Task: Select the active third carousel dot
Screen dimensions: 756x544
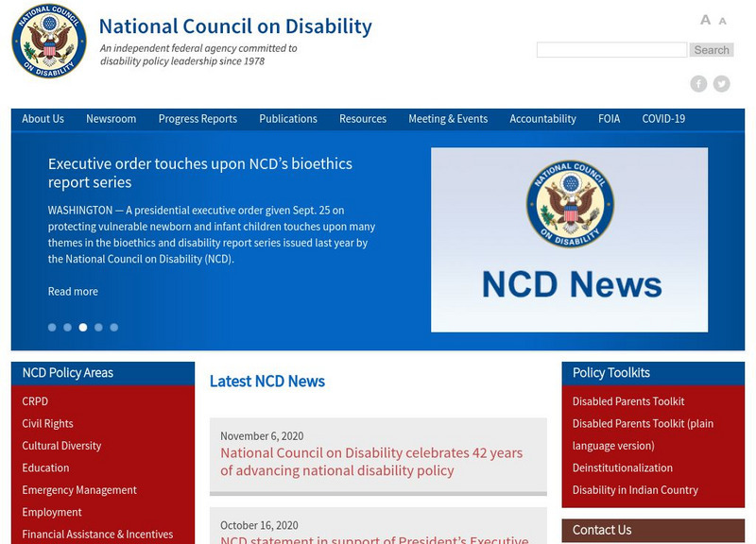Action: [83, 327]
